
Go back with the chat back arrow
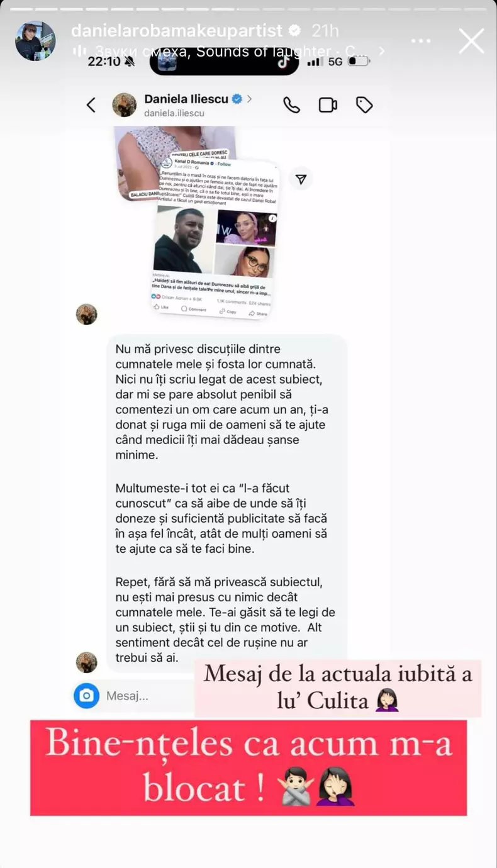pyautogui.click(x=91, y=105)
